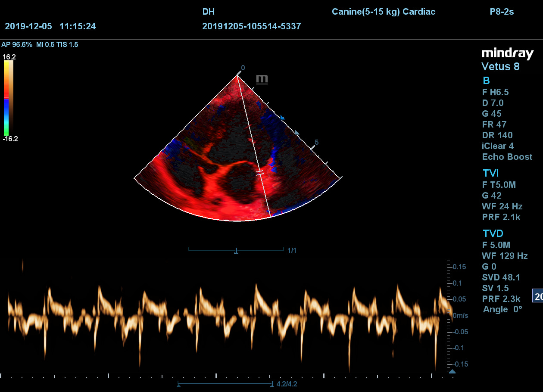Click the lower focus arrow on sector edge
543x392 pixels.
click(x=297, y=133)
